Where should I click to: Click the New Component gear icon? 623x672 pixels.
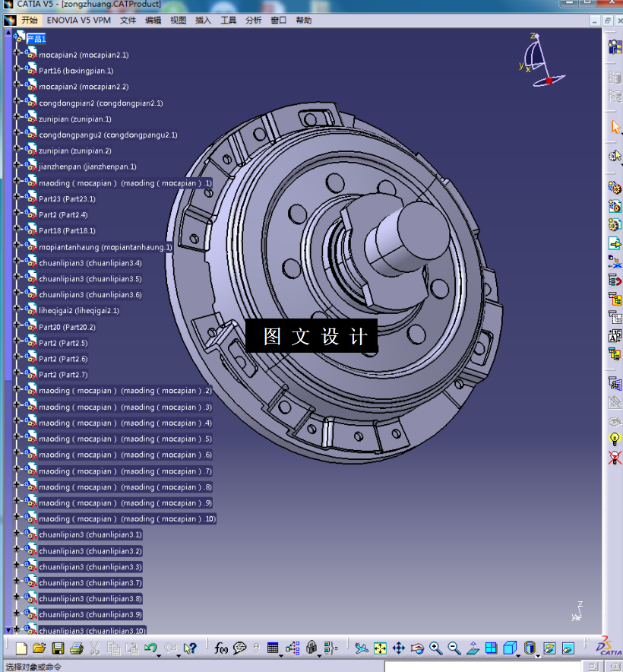[x=615, y=187]
